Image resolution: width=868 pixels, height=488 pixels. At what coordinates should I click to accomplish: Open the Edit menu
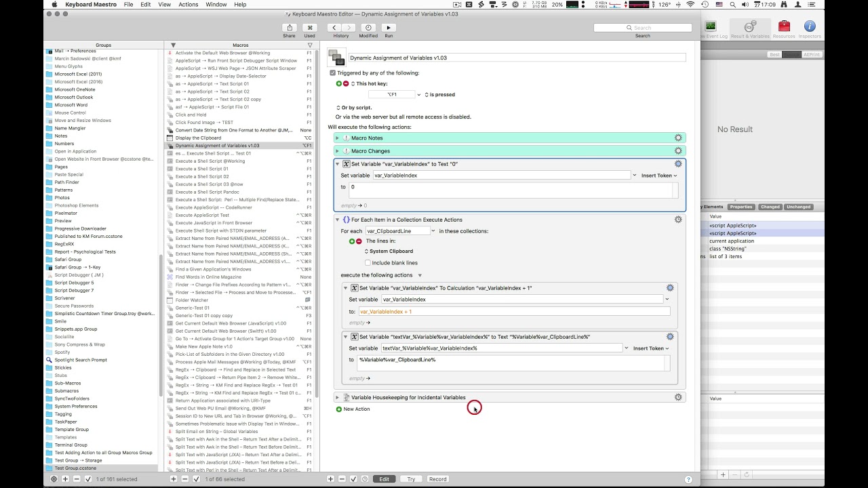click(146, 5)
